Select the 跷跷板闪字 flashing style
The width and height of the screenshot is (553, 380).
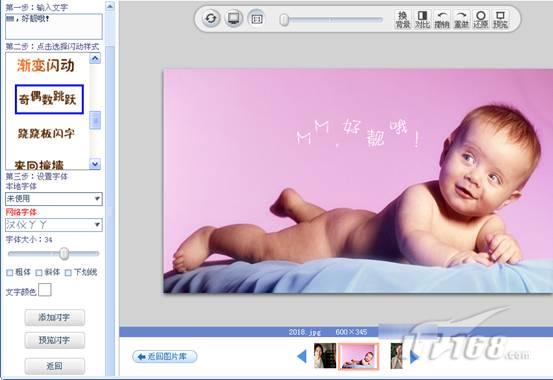coord(46,133)
